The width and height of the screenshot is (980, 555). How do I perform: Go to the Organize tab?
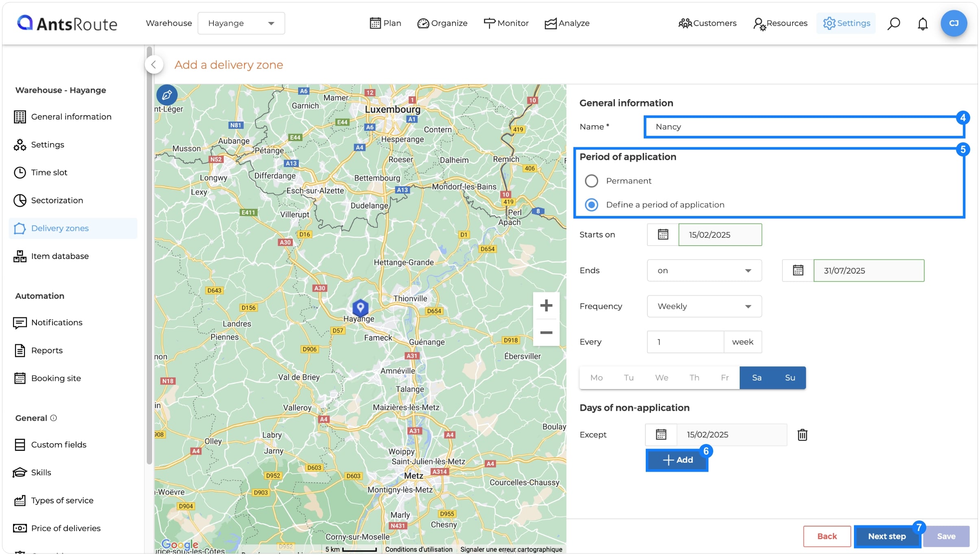pos(442,23)
